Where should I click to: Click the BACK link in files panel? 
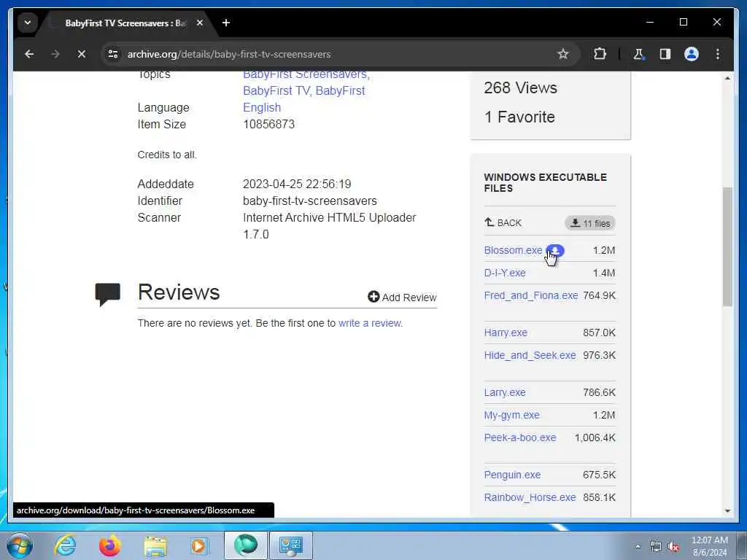(503, 223)
